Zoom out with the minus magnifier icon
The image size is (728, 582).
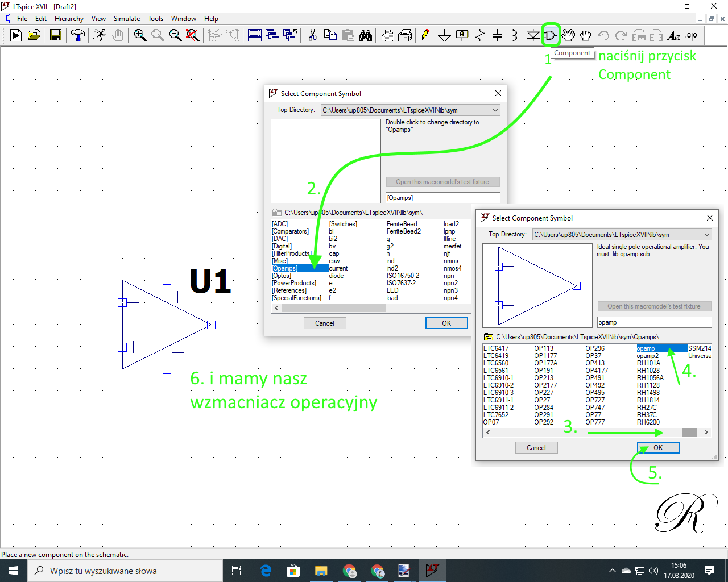[175, 35]
